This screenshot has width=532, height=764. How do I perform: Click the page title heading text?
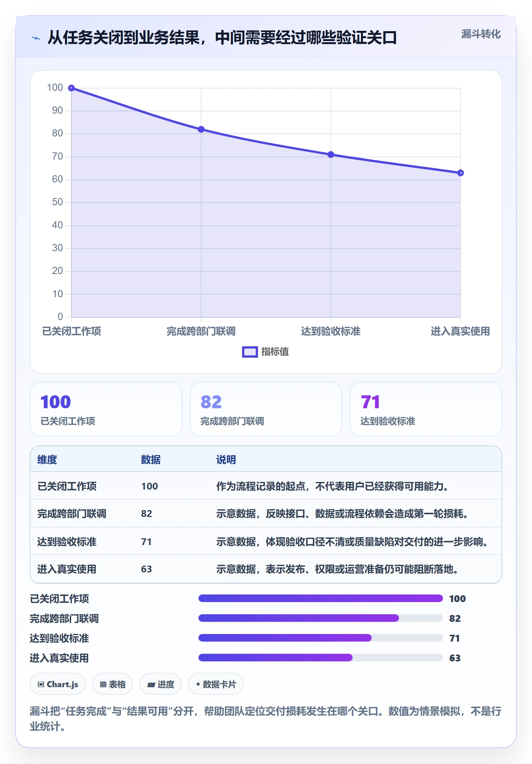pos(222,38)
